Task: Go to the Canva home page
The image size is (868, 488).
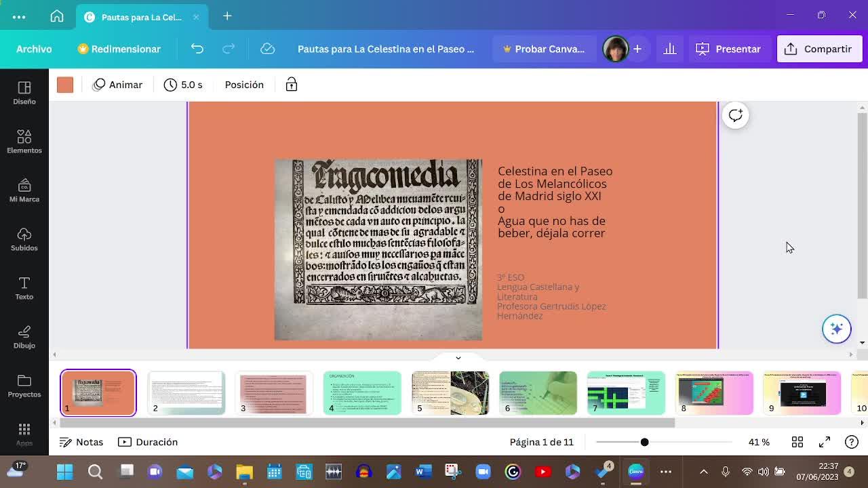Action: 57,16
